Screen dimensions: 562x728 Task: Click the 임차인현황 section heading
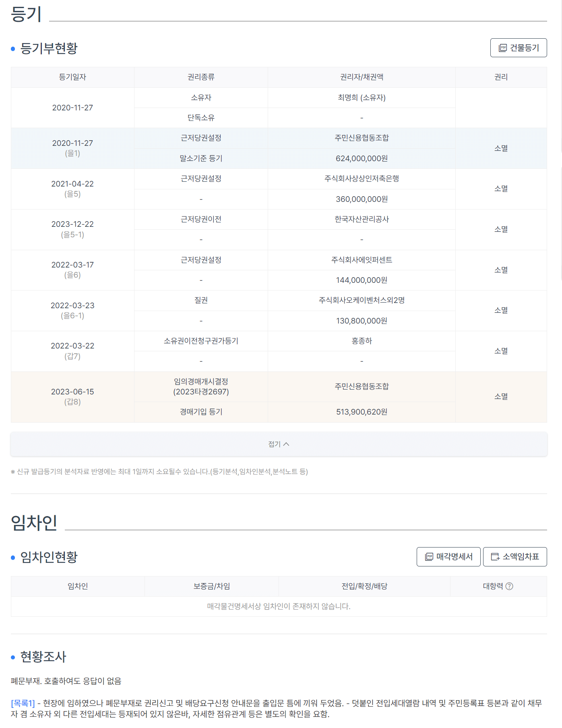click(49, 557)
